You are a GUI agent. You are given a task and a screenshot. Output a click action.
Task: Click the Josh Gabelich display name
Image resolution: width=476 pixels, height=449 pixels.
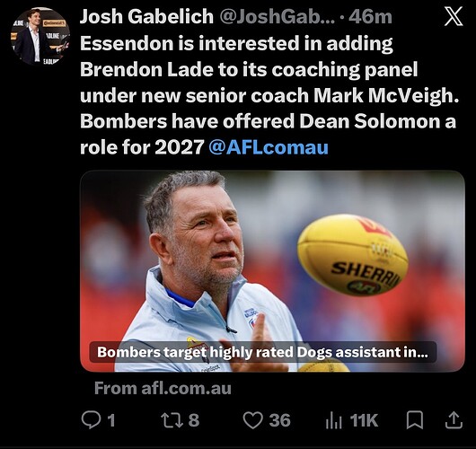[146, 16]
